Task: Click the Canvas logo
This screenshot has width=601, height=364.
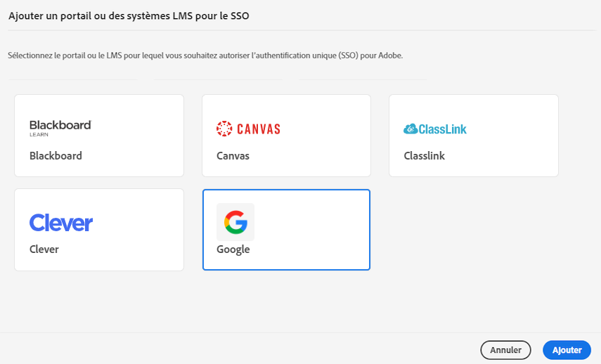Action: coord(248,129)
